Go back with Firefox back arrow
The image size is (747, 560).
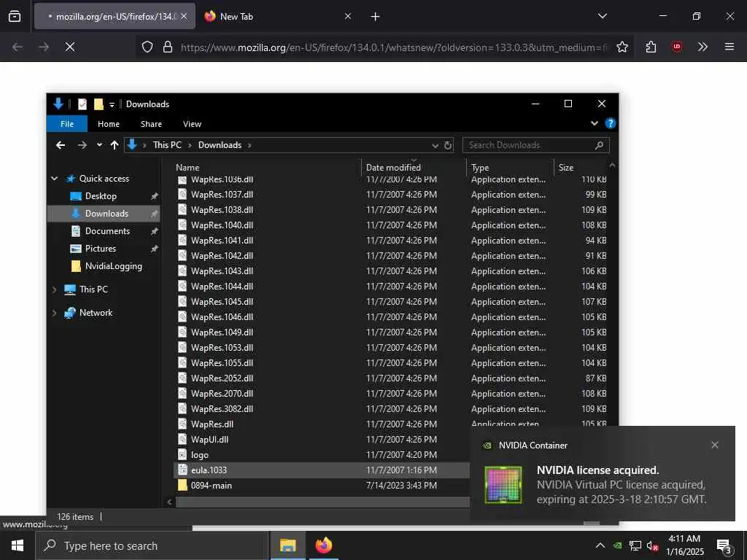tap(18, 47)
